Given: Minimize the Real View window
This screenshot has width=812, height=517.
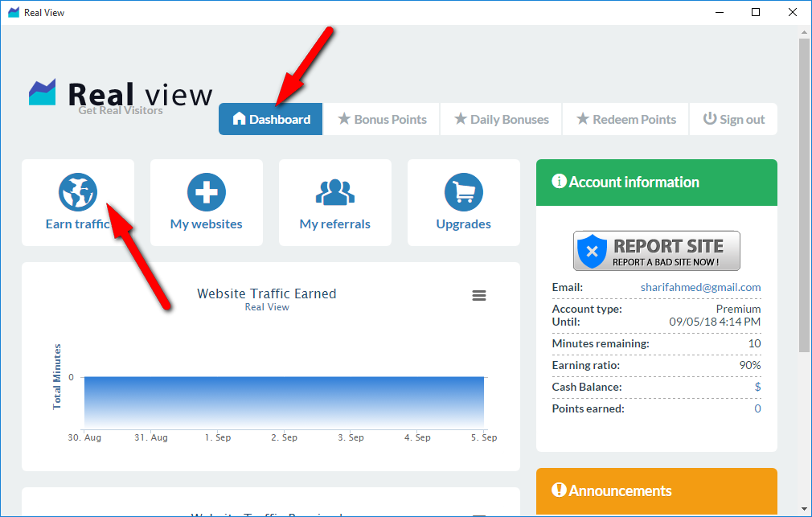Looking at the screenshot, I should (720, 12).
